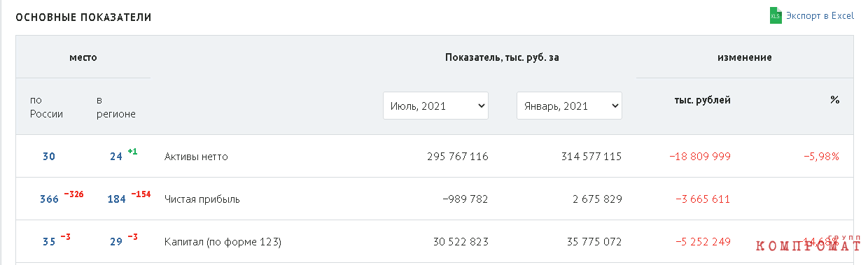Click regional rank 24 link
Viewport: 868px width, 265px height.
(x=116, y=157)
